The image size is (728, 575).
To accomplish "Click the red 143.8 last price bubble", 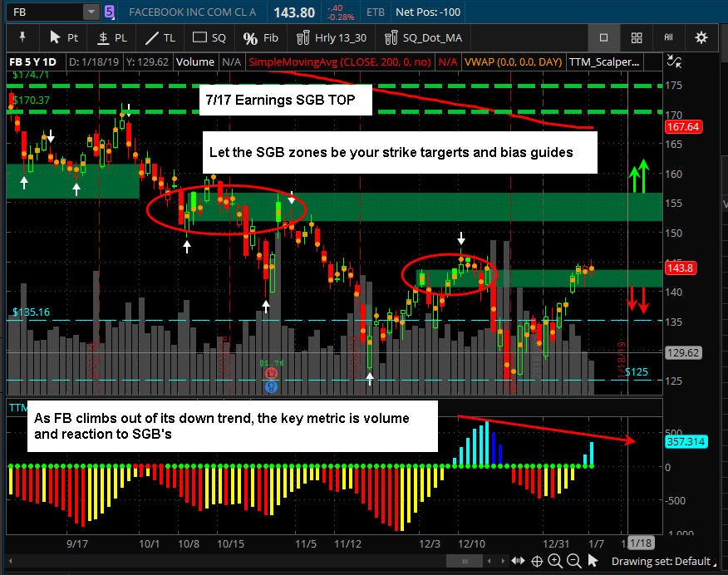I will 680,268.
